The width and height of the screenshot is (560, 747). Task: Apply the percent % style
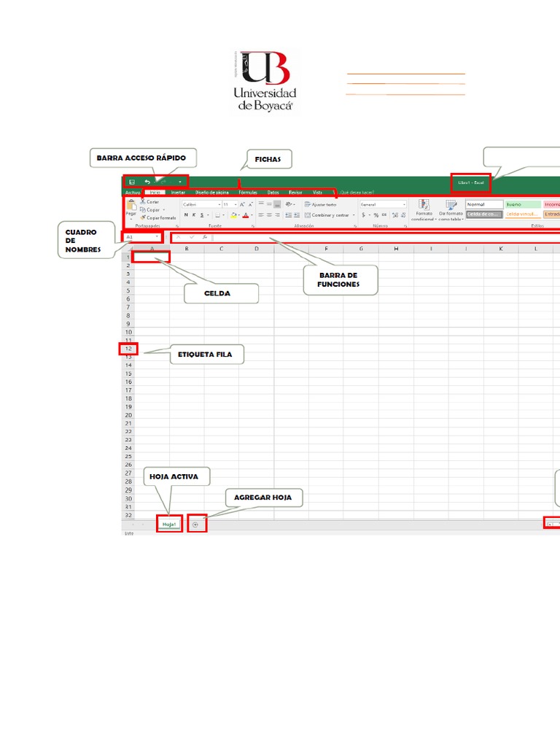[x=376, y=215]
